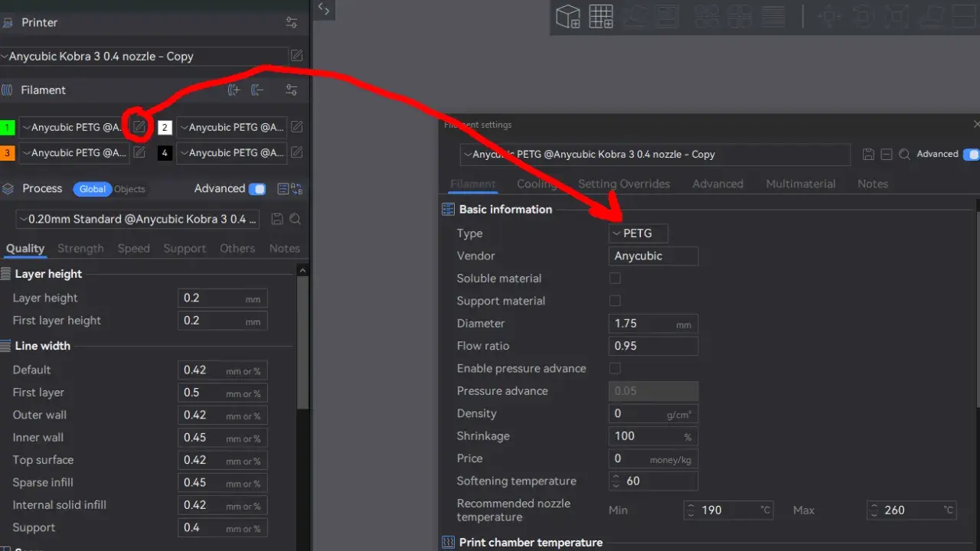The width and height of the screenshot is (980, 551).
Task: Save filament preset in Filament settings
Action: coord(868,155)
